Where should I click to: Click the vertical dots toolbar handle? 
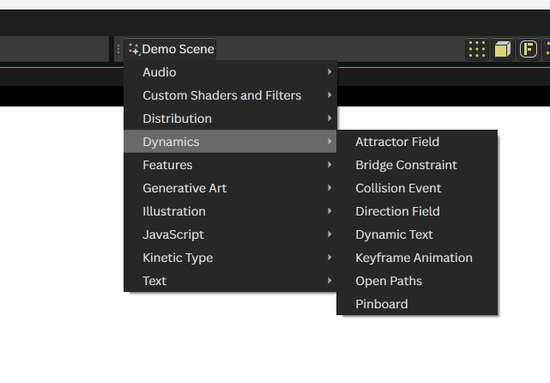point(118,49)
